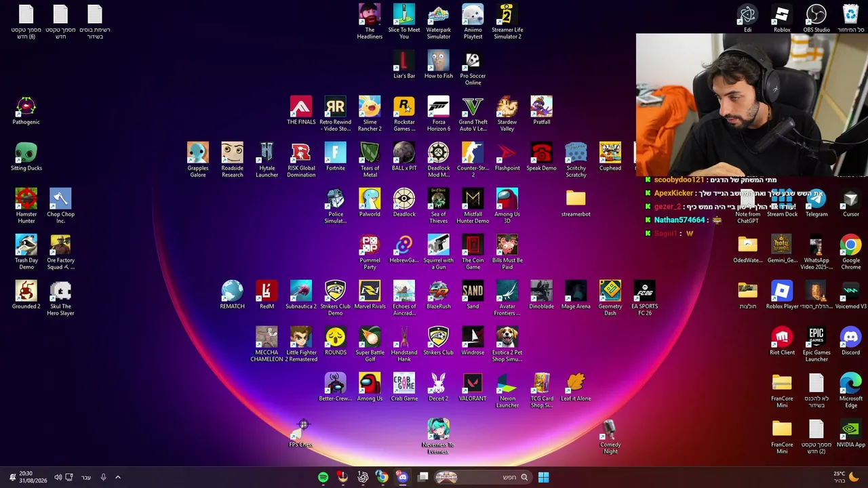Open the Comedy Night desktop icon
The height and width of the screenshot is (488, 868).
point(610,436)
